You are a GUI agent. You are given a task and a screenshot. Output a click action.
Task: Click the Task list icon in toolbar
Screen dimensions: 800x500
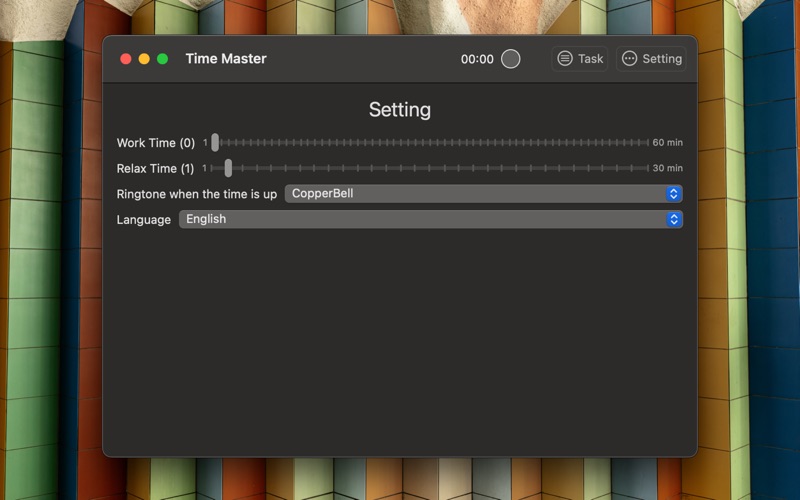click(x=565, y=59)
